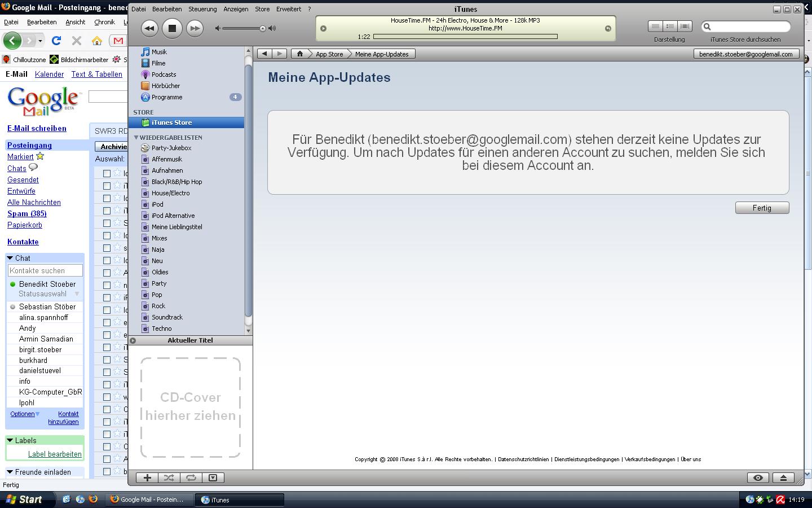Click the iTunes Store search field

pos(745,27)
